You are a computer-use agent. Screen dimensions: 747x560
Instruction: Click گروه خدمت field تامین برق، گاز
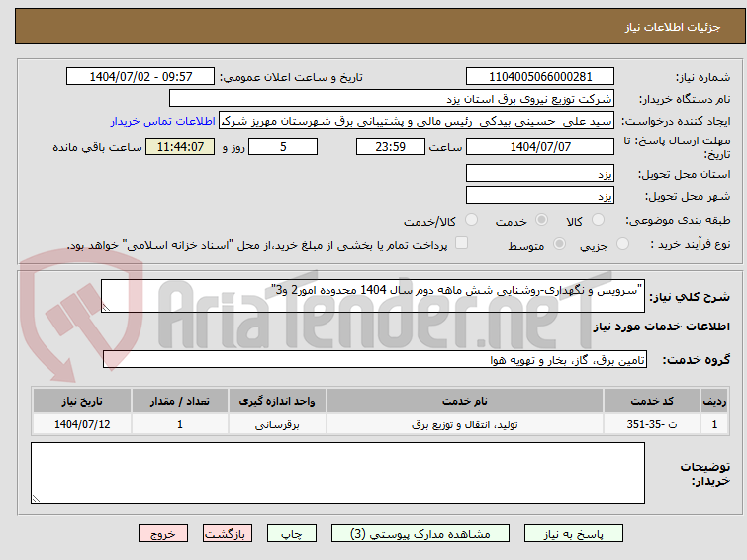click(x=375, y=360)
